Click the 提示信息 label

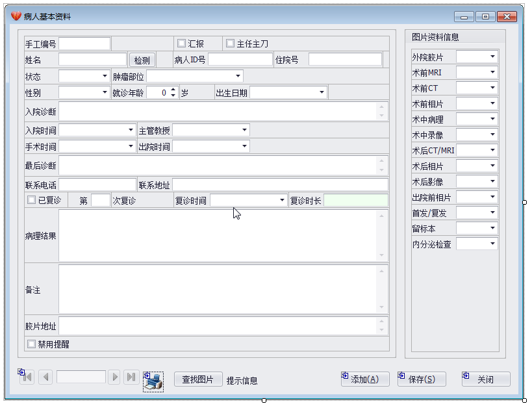[242, 381]
